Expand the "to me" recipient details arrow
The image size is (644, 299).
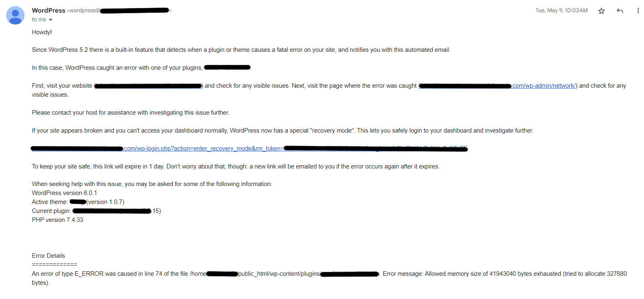click(51, 20)
